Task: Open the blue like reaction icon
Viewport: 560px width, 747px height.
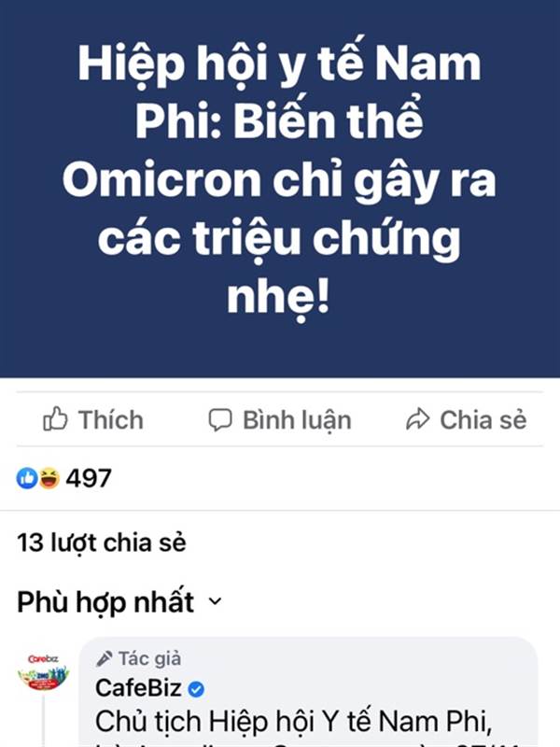Action: 27,478
